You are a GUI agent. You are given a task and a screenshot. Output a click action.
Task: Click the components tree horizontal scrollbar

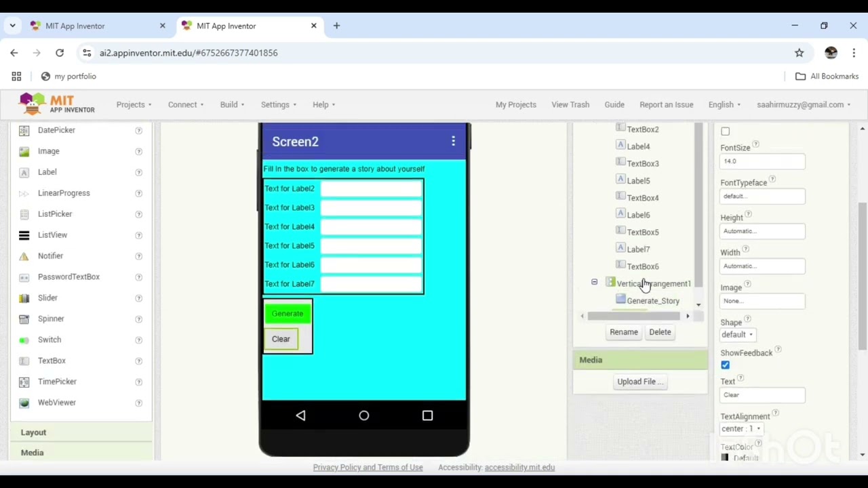click(633, 316)
